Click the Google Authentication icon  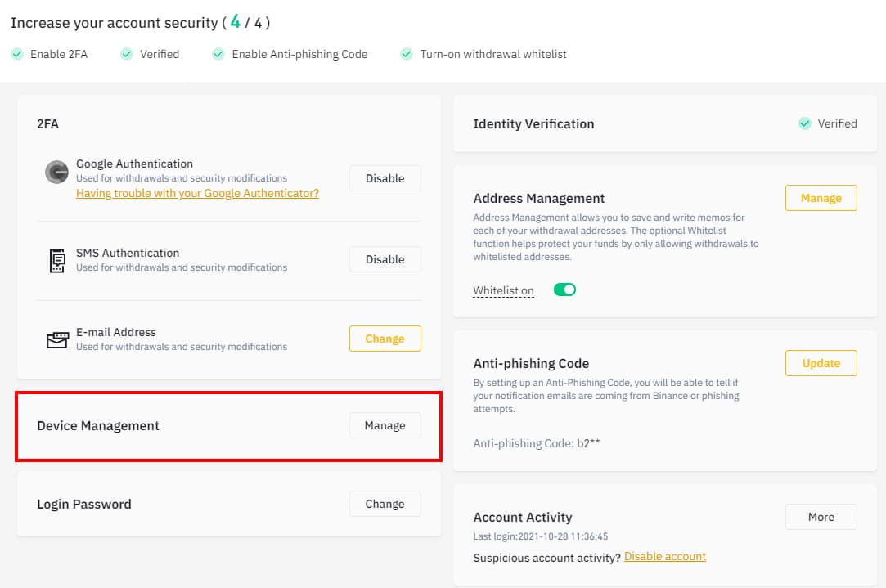56,172
